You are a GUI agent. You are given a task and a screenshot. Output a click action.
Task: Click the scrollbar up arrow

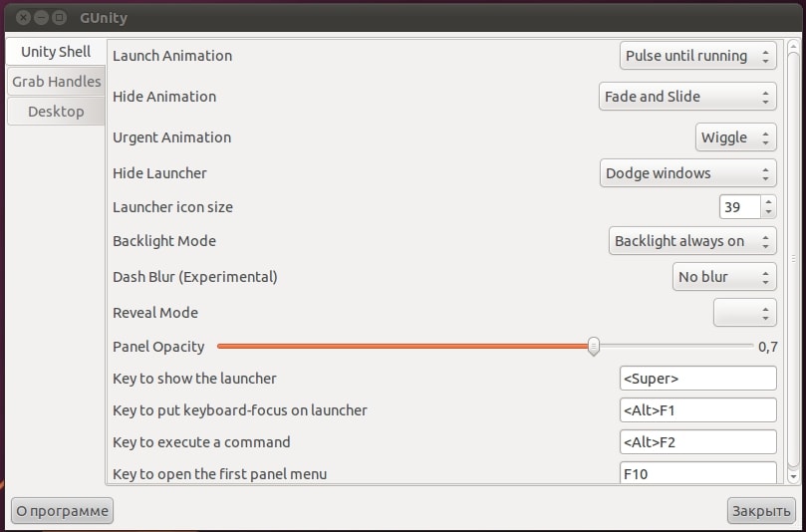[793, 47]
